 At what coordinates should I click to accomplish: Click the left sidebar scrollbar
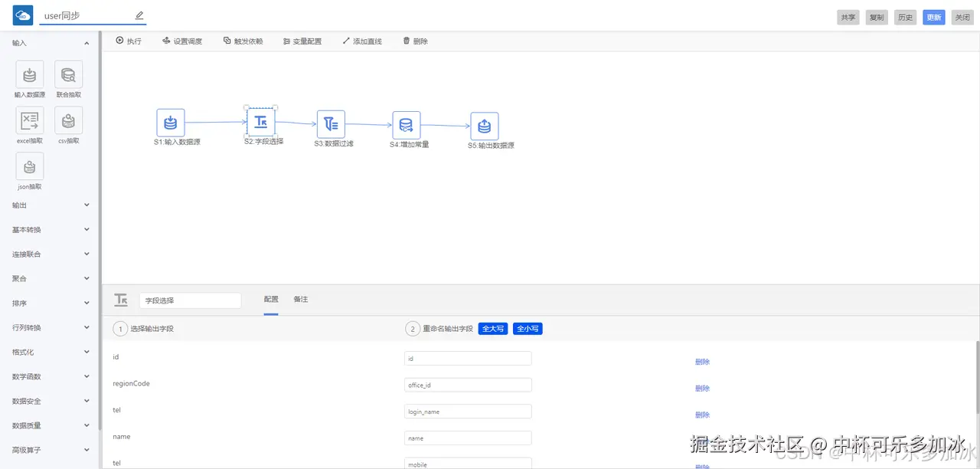point(100,230)
